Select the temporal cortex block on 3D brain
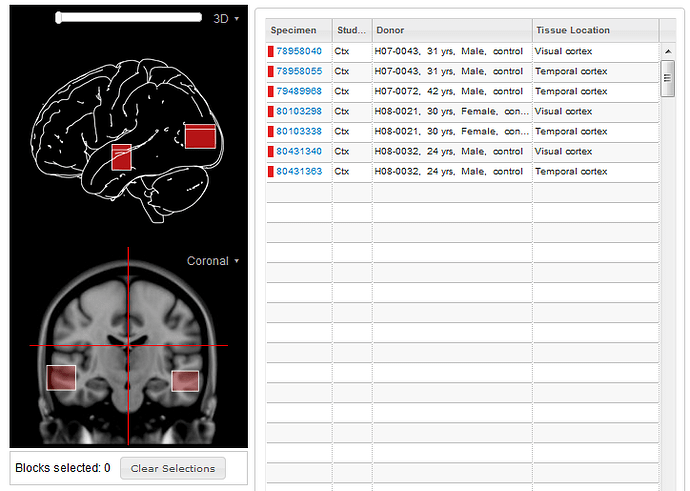690x491 pixels. tap(121, 157)
